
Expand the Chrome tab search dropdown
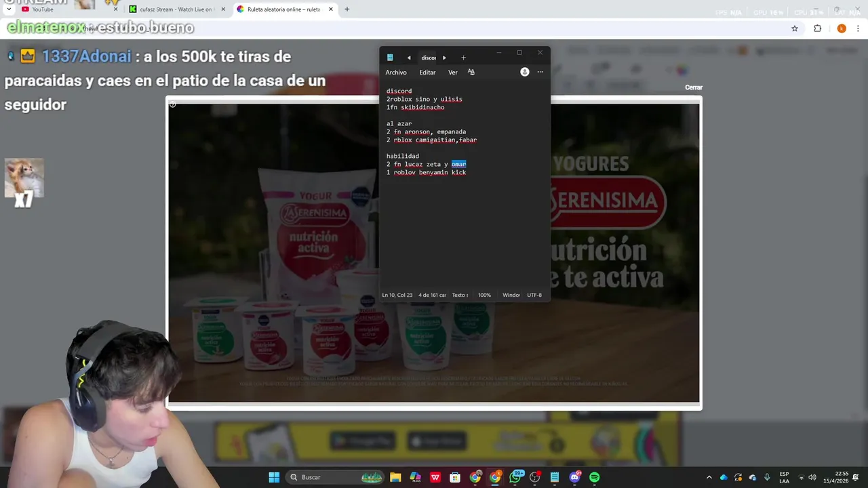click(x=9, y=9)
